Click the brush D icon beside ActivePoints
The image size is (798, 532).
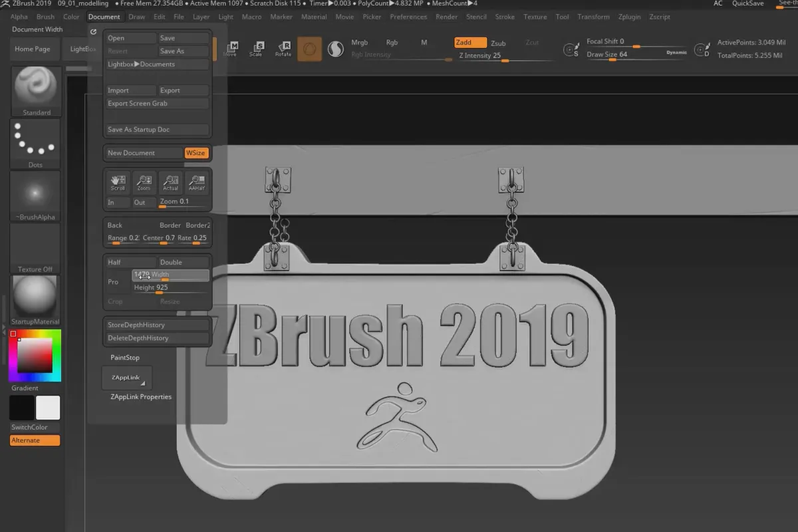(x=702, y=50)
